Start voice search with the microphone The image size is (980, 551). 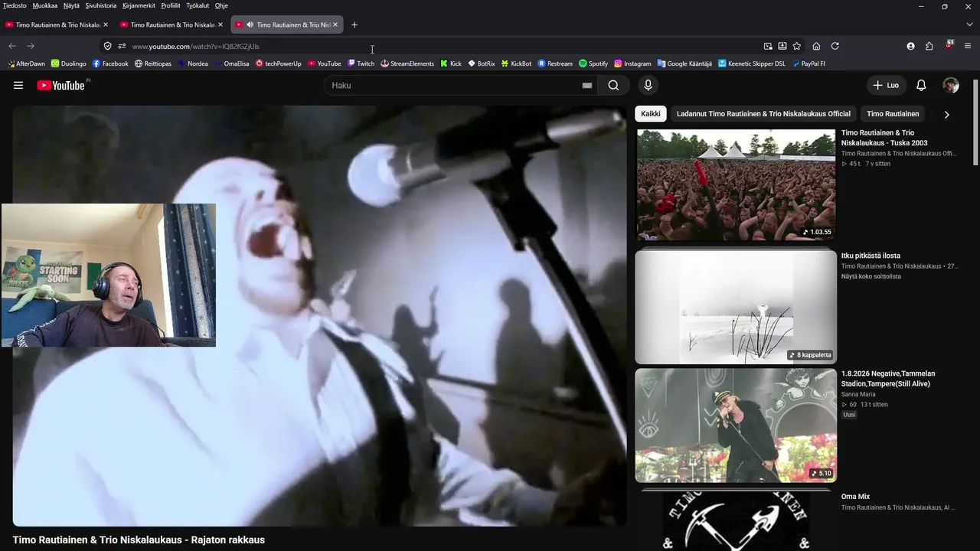(648, 85)
